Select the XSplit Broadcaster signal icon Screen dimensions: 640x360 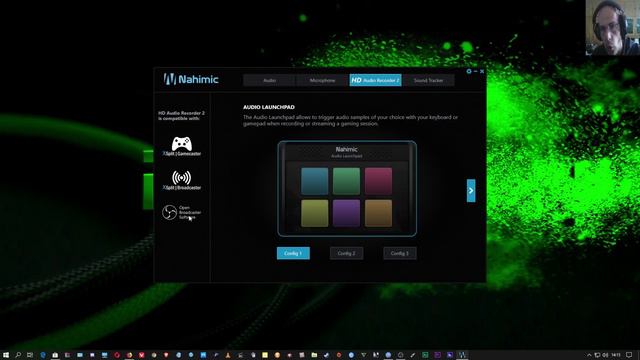point(182,178)
